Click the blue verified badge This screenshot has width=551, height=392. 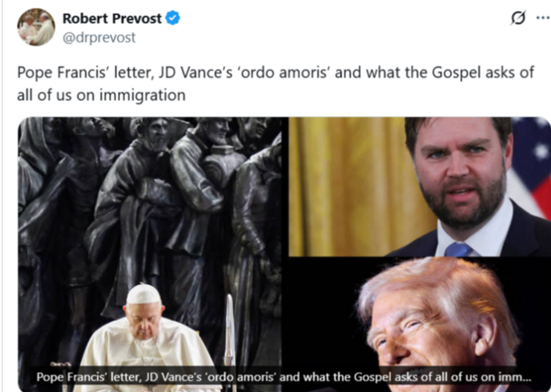point(173,18)
